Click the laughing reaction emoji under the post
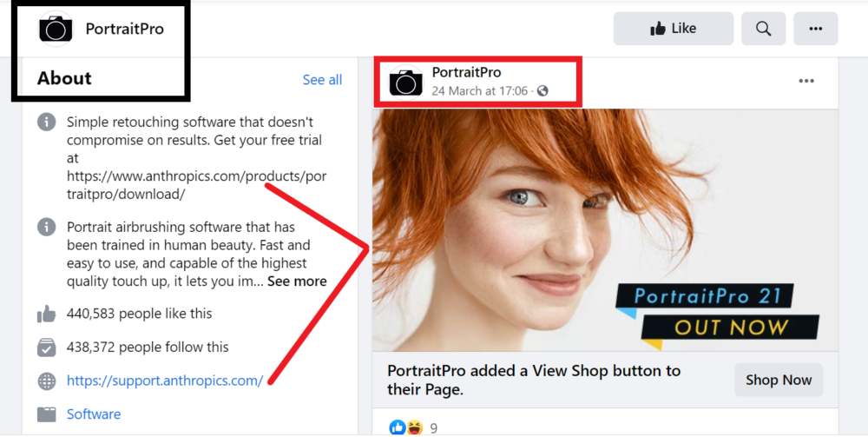This screenshot has width=868, height=437. pyautogui.click(x=414, y=427)
